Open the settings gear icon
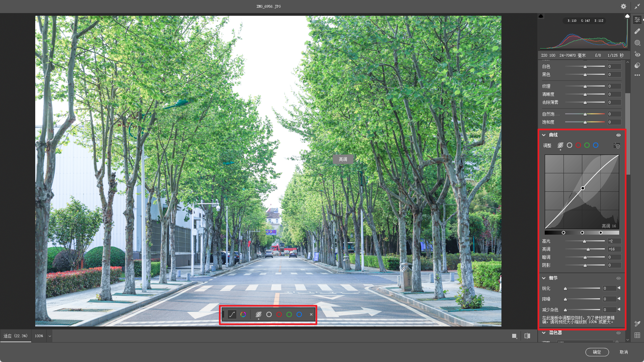Screen dimensions: 644x362 (623, 6)
